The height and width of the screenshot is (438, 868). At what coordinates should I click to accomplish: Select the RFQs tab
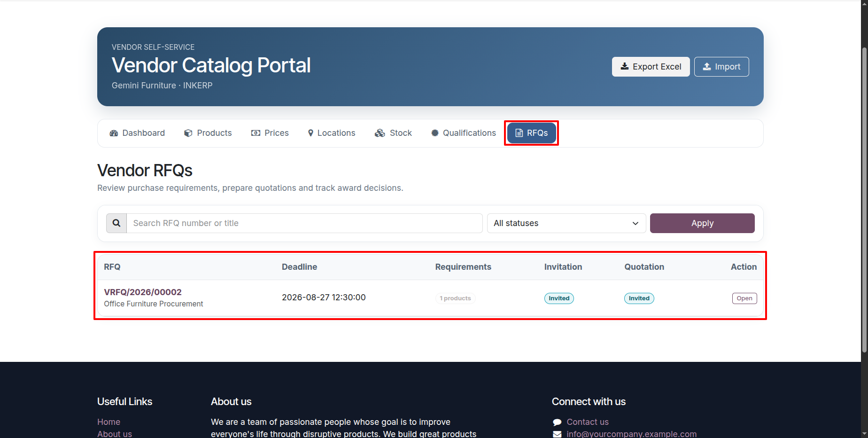click(x=532, y=133)
